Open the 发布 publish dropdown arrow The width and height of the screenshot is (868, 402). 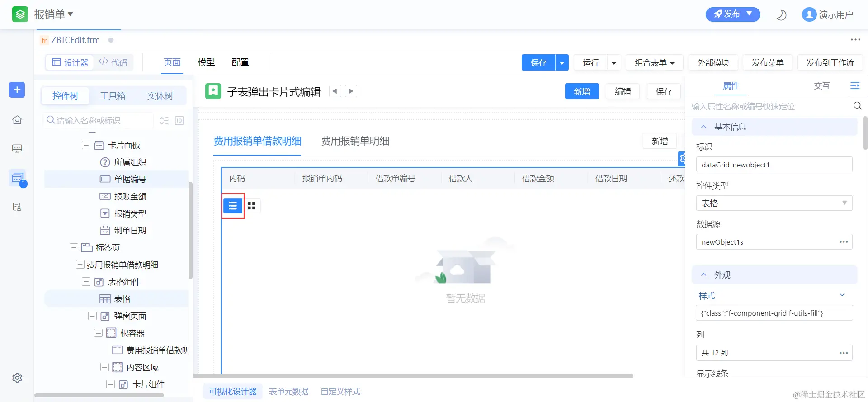[x=749, y=14]
